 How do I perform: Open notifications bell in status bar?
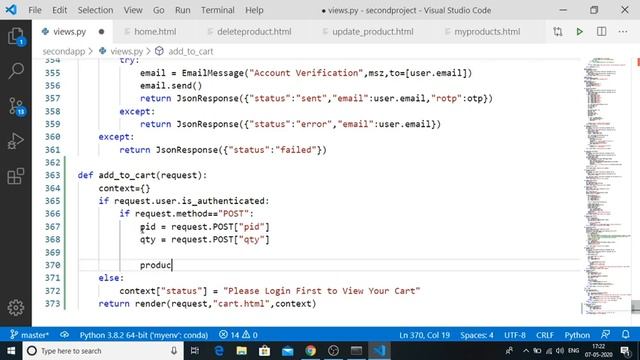tap(626, 335)
